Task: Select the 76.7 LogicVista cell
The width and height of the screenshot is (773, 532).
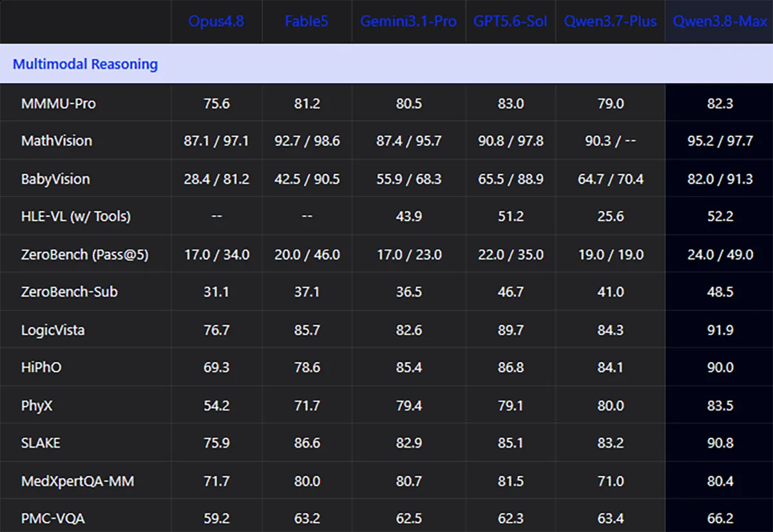Action: click(216, 330)
